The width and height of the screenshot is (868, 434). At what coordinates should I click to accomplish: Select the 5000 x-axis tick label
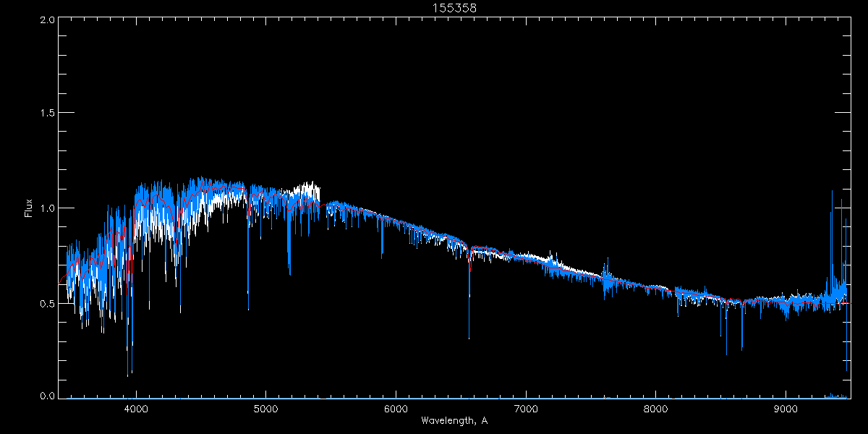(265, 408)
